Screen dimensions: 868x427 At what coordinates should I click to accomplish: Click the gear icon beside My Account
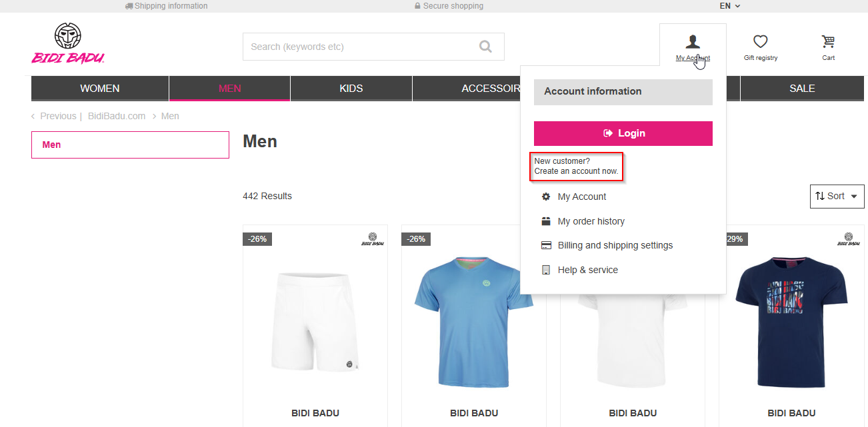(546, 197)
